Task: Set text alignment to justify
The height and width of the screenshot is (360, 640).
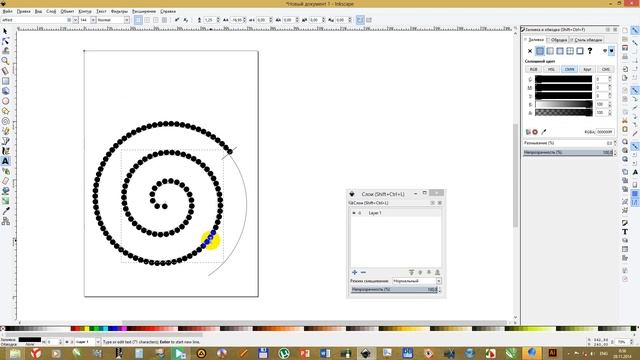Action: (164, 20)
